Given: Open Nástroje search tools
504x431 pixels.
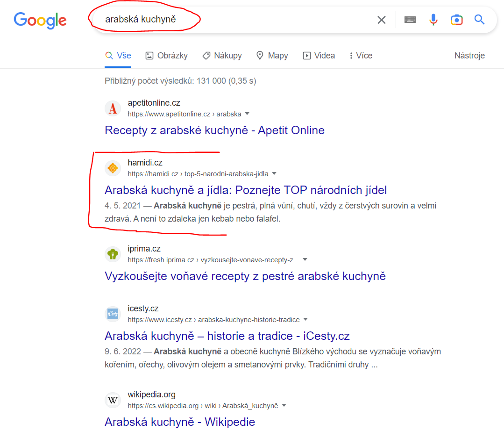Looking at the screenshot, I should point(469,56).
